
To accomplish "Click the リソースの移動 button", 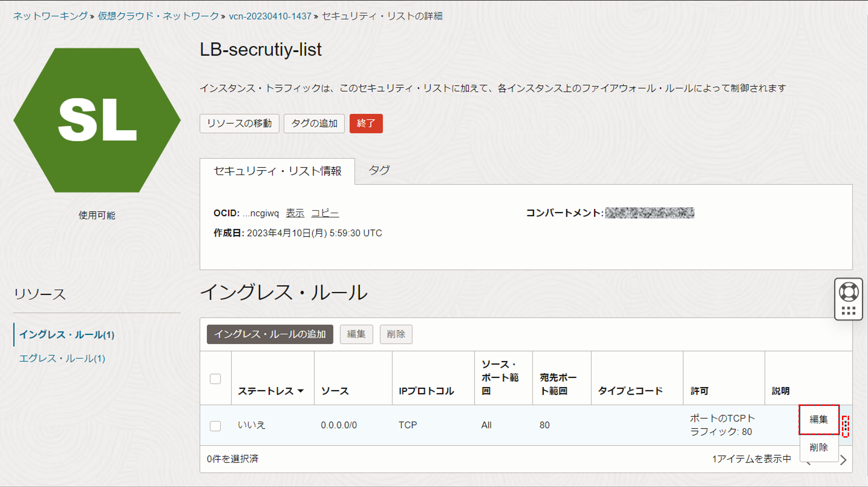I will coord(239,123).
